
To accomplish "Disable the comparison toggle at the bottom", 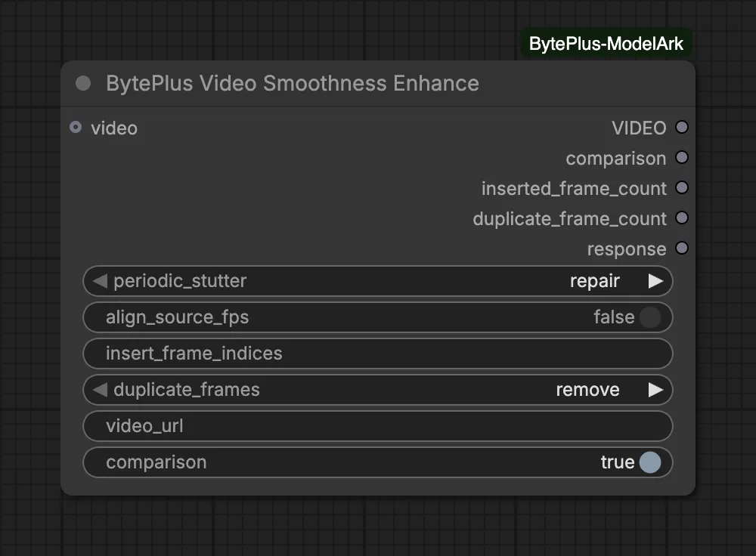I will 650,462.
